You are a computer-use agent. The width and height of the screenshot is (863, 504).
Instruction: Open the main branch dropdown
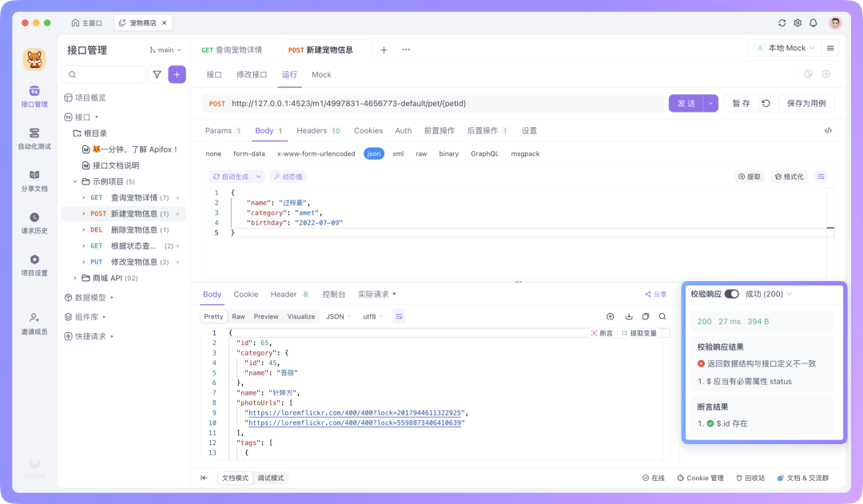[165, 50]
